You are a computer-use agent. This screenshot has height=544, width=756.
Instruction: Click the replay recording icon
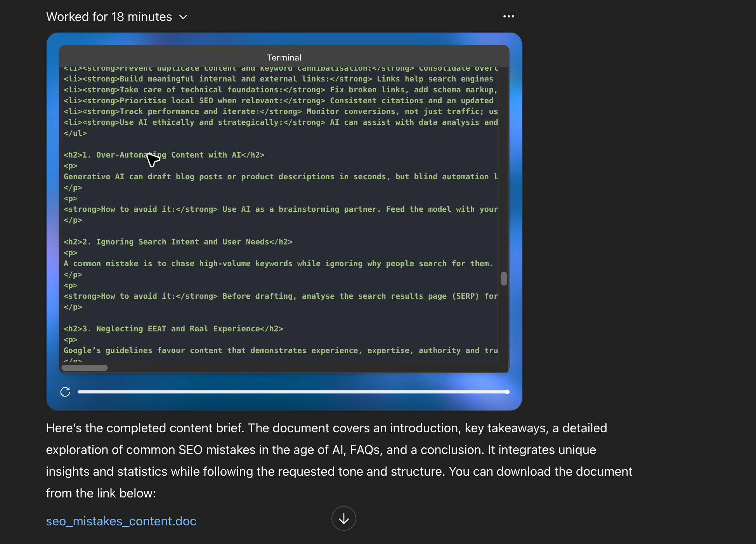[x=65, y=392]
